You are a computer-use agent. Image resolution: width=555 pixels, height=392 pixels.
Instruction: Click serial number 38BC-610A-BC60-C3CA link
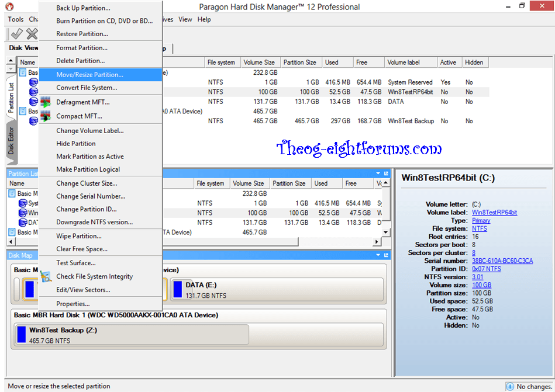point(502,261)
